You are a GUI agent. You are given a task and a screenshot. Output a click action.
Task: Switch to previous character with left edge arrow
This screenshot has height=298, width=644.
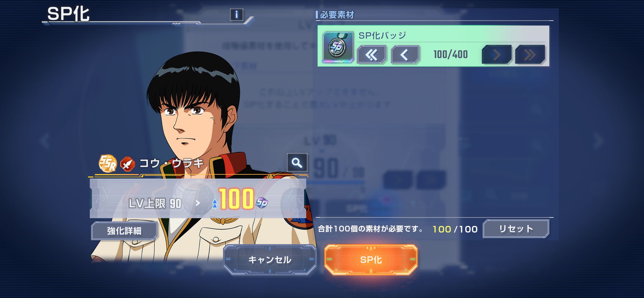click(45, 140)
